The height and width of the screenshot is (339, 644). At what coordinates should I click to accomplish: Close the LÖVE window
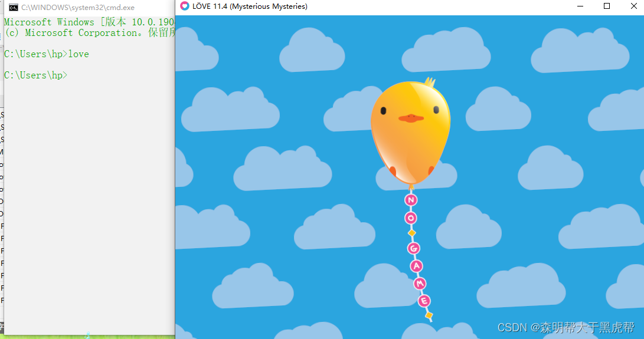click(634, 6)
